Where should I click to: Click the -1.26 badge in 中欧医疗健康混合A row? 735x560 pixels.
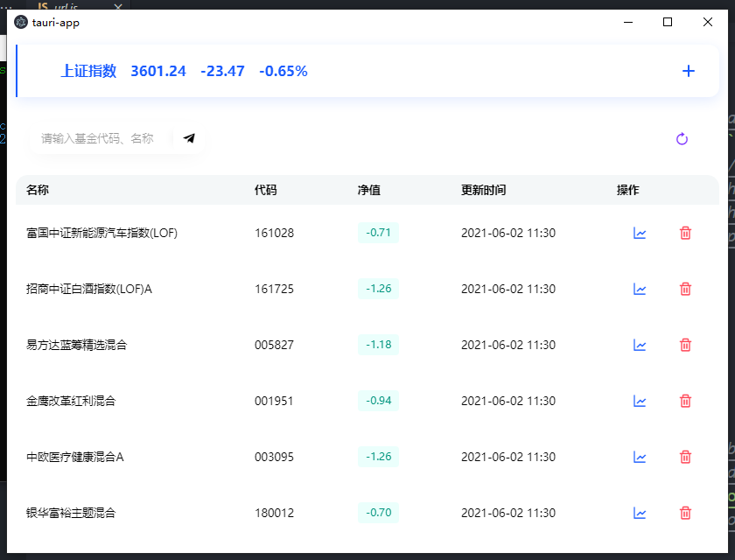(x=378, y=457)
